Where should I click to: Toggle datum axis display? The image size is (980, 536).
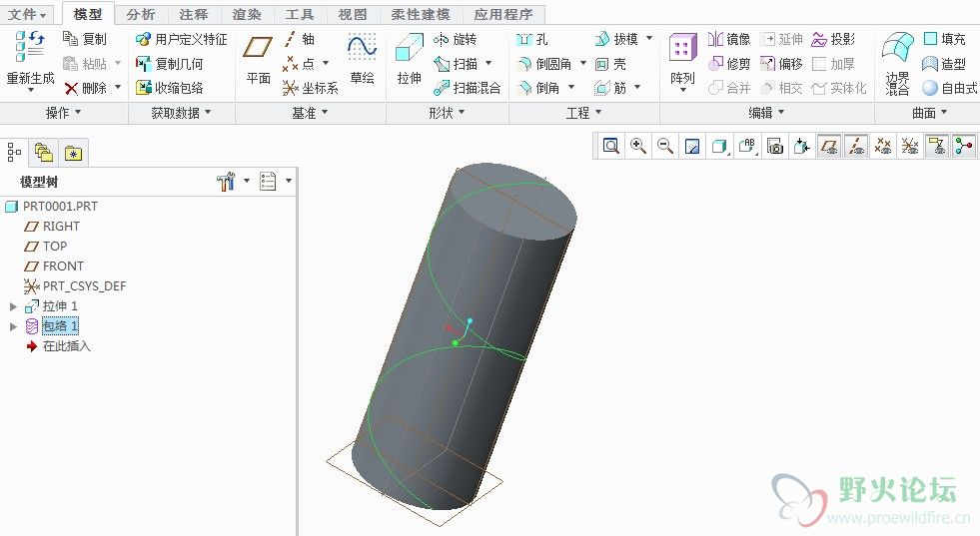[856, 146]
